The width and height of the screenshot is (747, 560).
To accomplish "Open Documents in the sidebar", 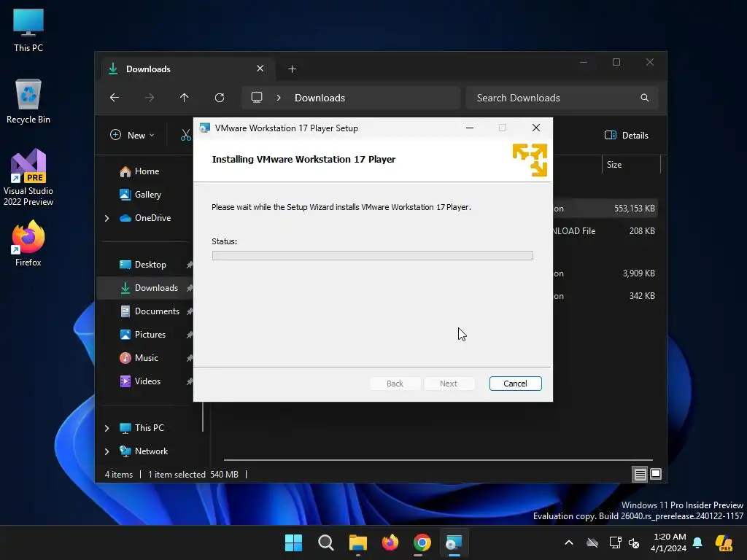I will click(x=157, y=311).
